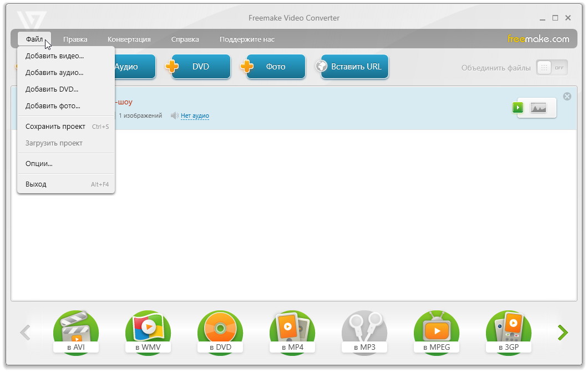Click the plus icon beside DVD
Image resolution: width=588 pixels, height=372 pixels.
172,67
